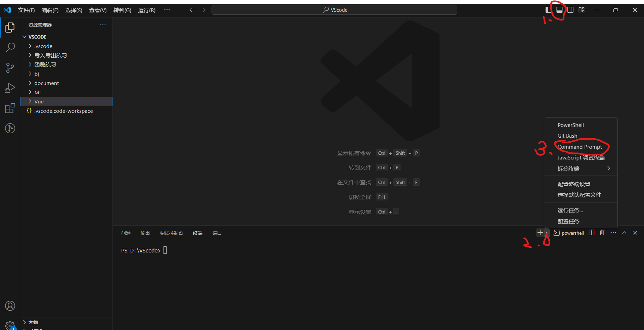
Task: Expand the .vscode folder
Action: 66,46
